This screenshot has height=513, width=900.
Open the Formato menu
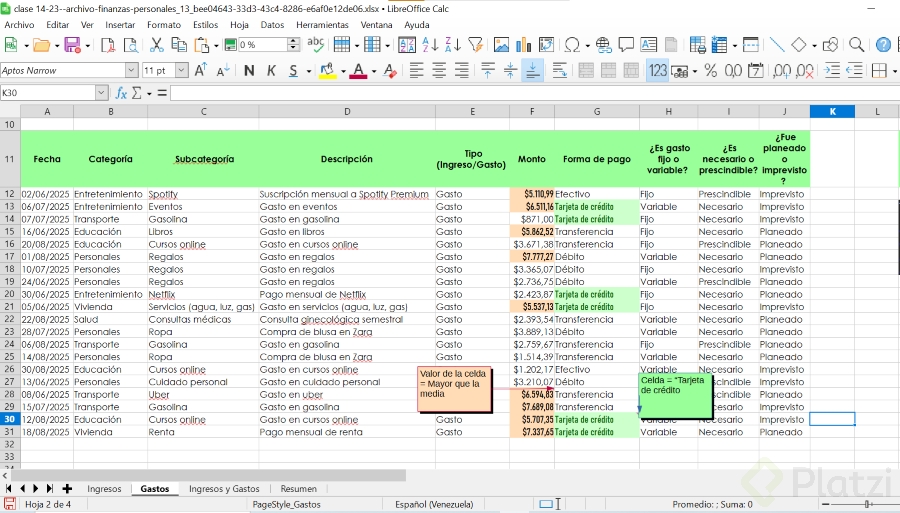[x=164, y=24]
